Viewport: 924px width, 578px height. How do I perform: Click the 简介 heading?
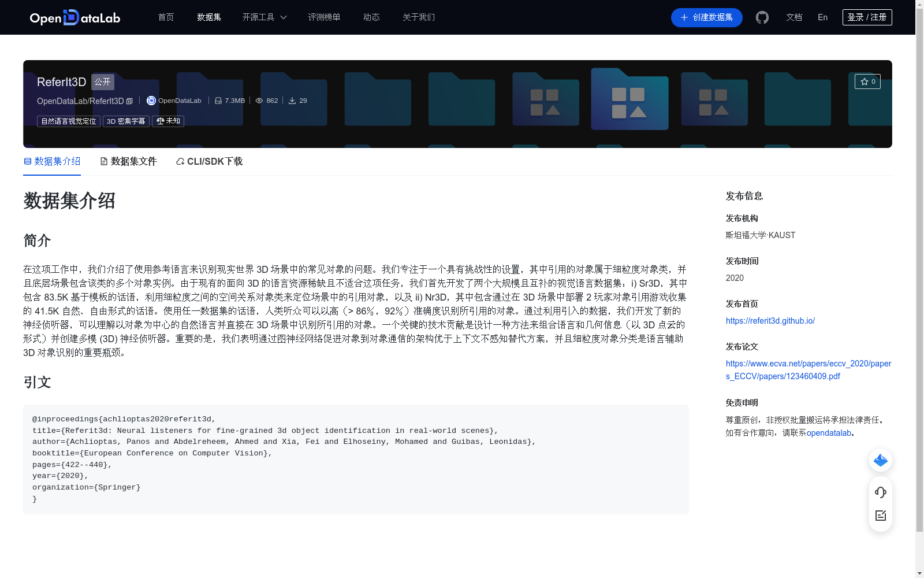[37, 240]
